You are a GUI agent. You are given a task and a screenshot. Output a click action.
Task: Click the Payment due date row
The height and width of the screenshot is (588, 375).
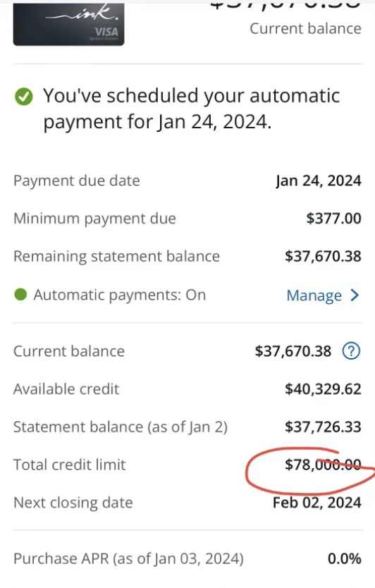click(187, 180)
